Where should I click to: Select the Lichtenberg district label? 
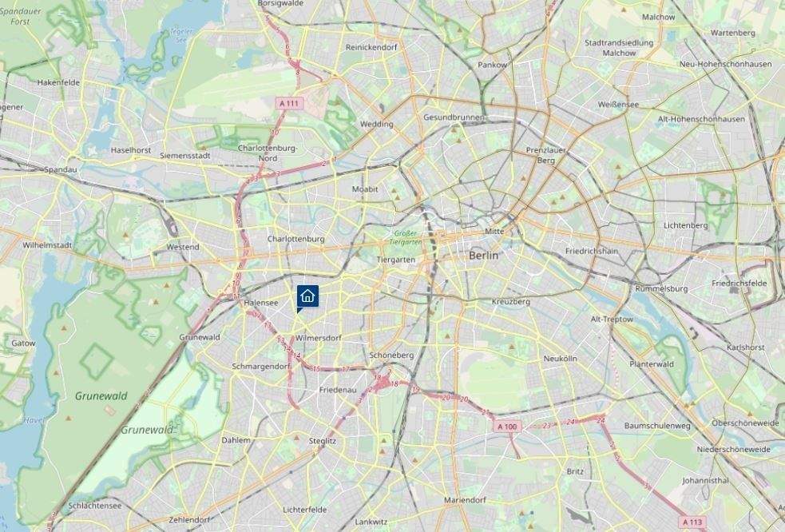pos(686,225)
